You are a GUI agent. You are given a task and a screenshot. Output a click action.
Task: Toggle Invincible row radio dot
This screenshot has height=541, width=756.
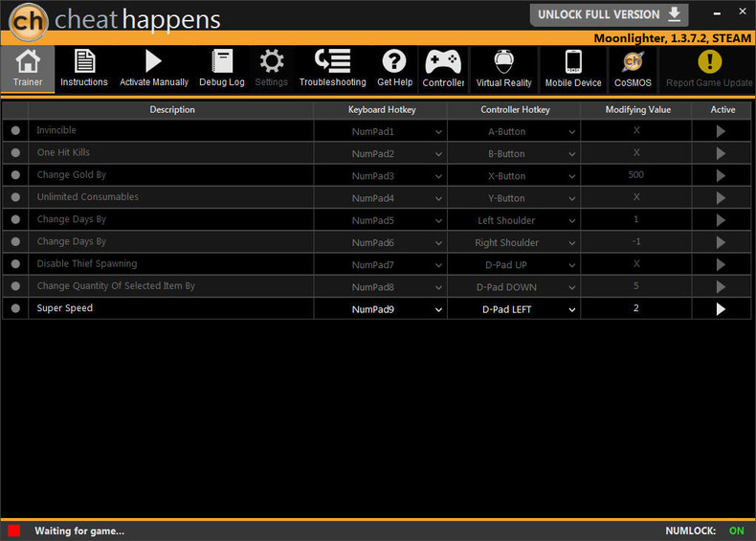pos(15,130)
